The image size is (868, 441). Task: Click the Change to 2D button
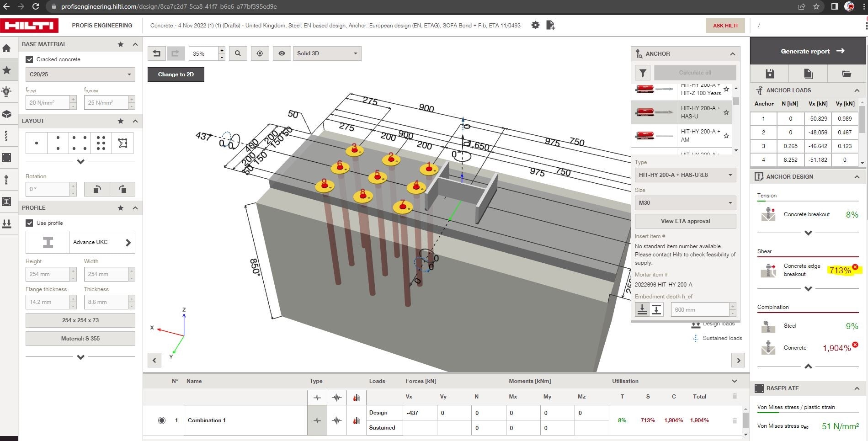click(176, 74)
